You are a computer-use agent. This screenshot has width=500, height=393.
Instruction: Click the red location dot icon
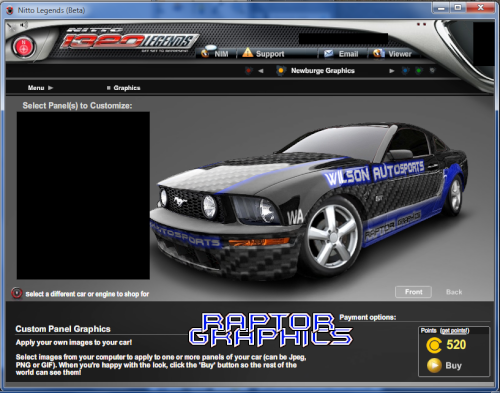(x=248, y=71)
